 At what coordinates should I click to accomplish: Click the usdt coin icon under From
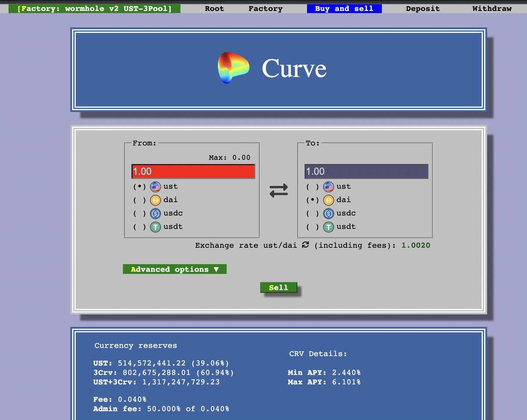click(155, 227)
